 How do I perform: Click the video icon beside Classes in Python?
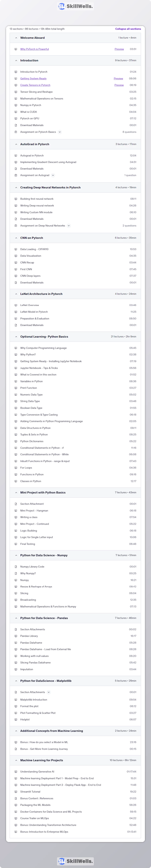click(x=16, y=481)
